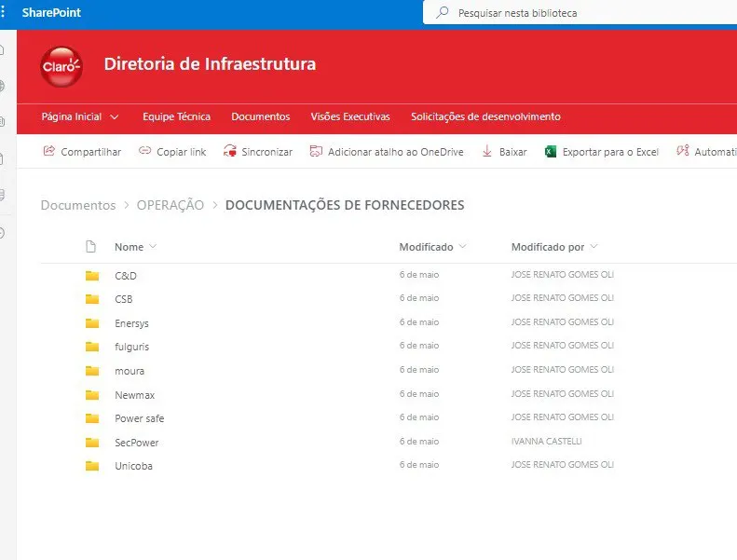The height and width of the screenshot is (560, 737).
Task: Open the Modificado column dropdown
Action: (462, 246)
